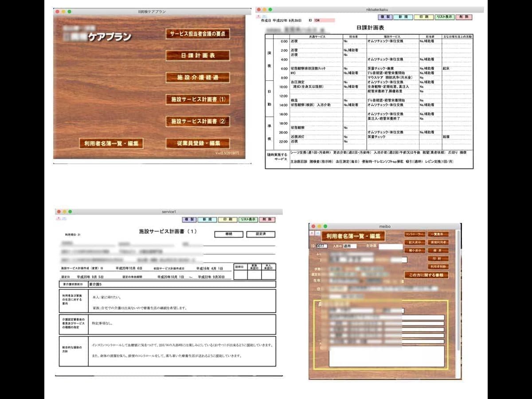Select 施設サービス計画書 (2) menu button

point(198,121)
